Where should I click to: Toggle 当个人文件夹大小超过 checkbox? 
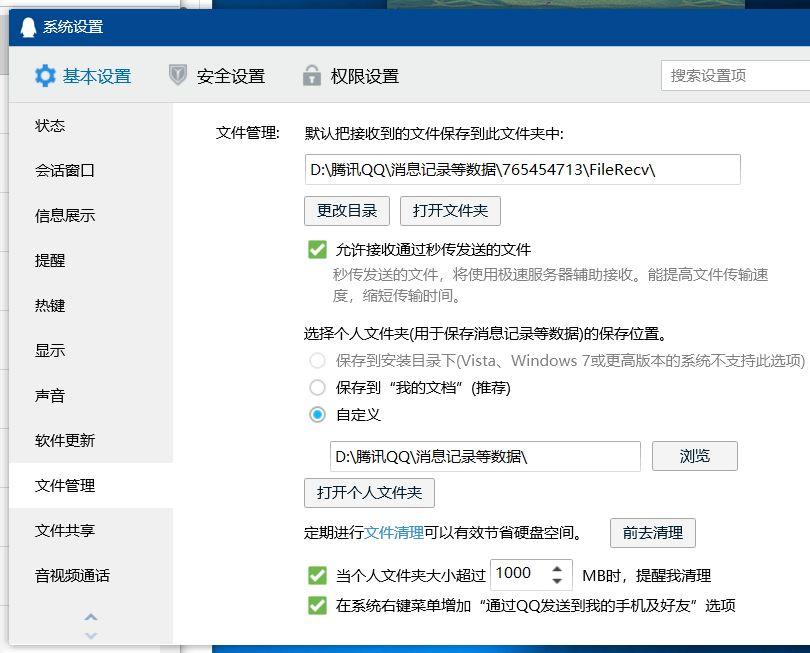tap(317, 576)
